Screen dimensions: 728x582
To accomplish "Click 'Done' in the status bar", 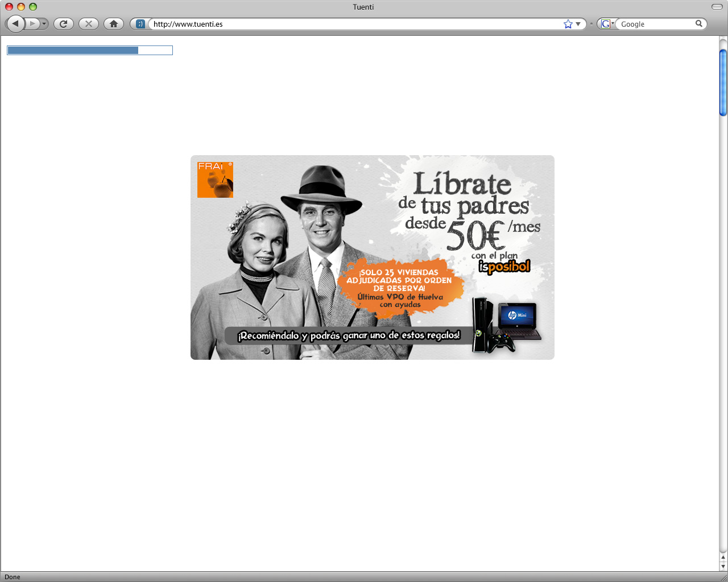I will tap(13, 577).
